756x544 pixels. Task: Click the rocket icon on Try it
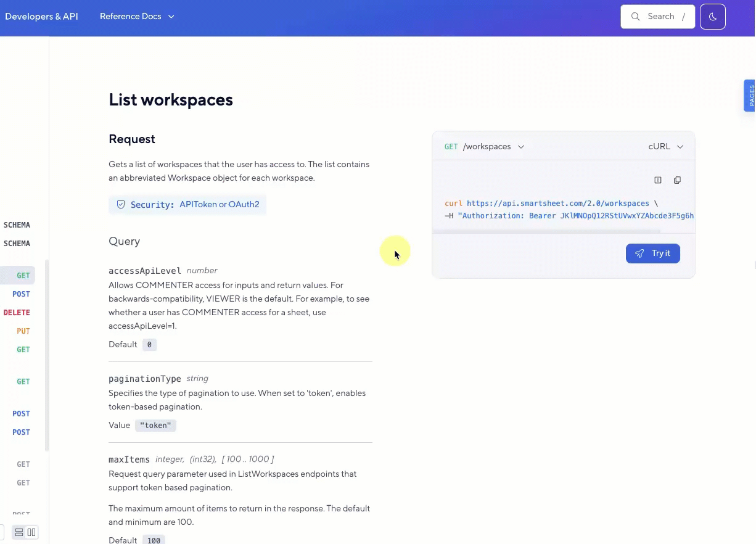tap(639, 253)
